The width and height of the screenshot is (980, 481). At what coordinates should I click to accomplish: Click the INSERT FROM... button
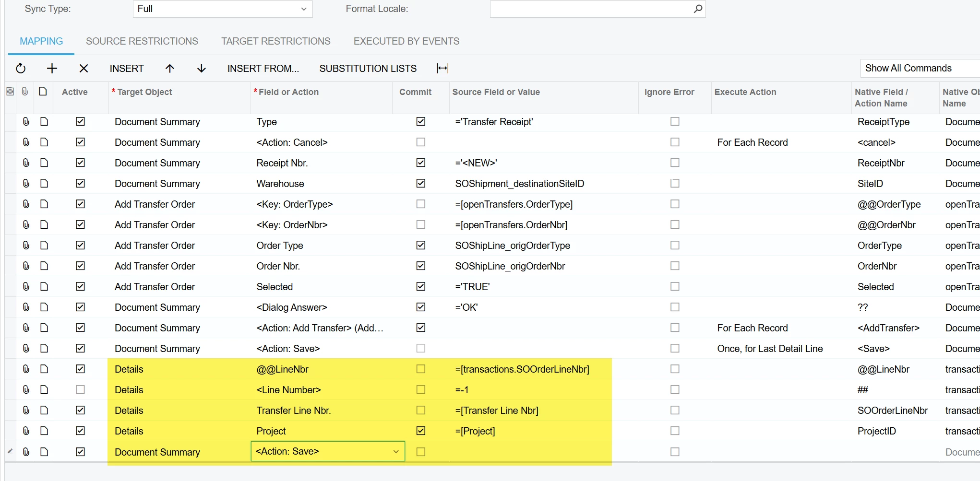click(x=263, y=69)
